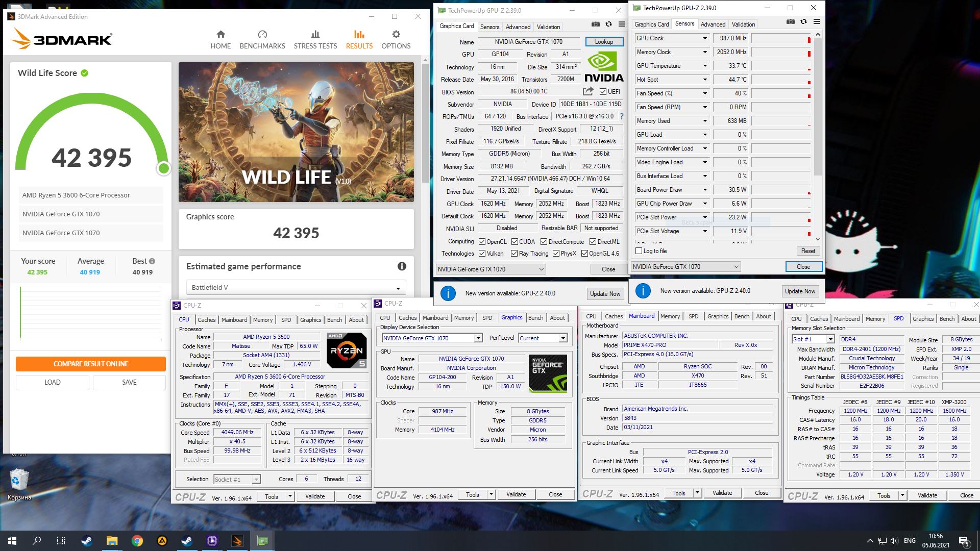Open 3DMark Benchmarks section
The width and height of the screenshot is (980, 551).
(x=262, y=40)
